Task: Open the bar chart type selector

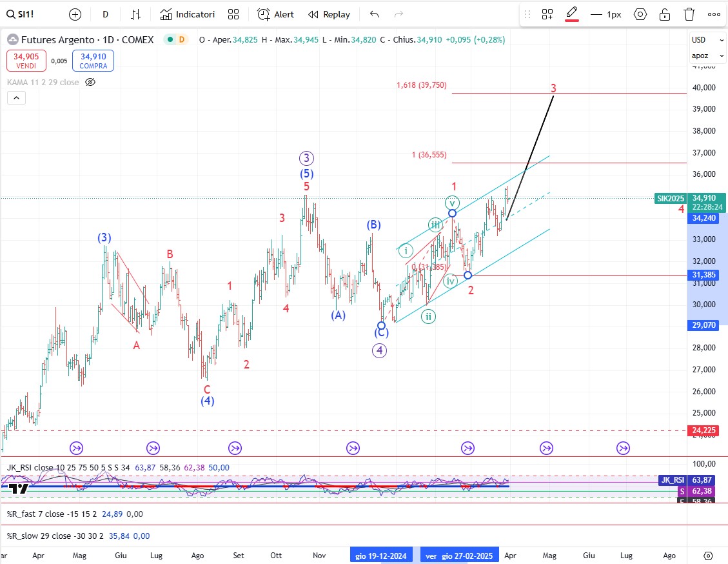Action: [x=135, y=14]
